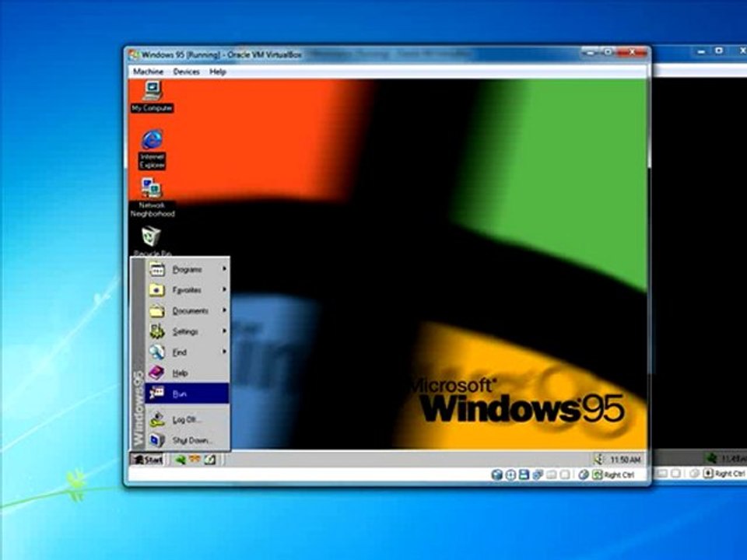
Task: Click the Documents folder icon
Action: 156,311
